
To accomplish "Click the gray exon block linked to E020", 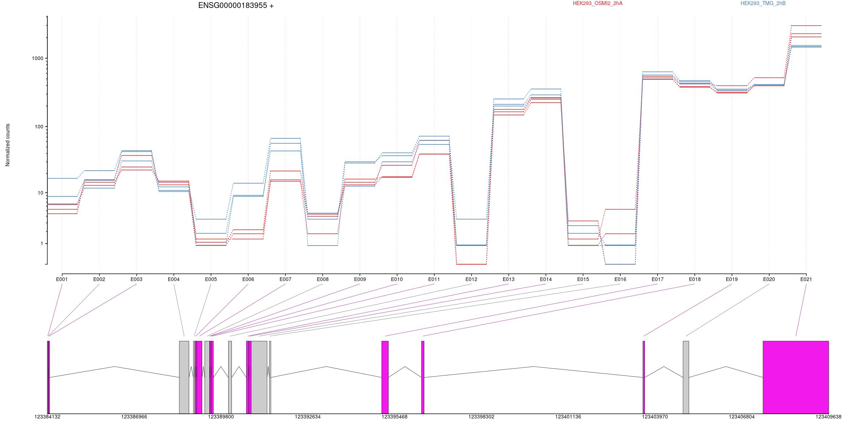I will tap(686, 377).
